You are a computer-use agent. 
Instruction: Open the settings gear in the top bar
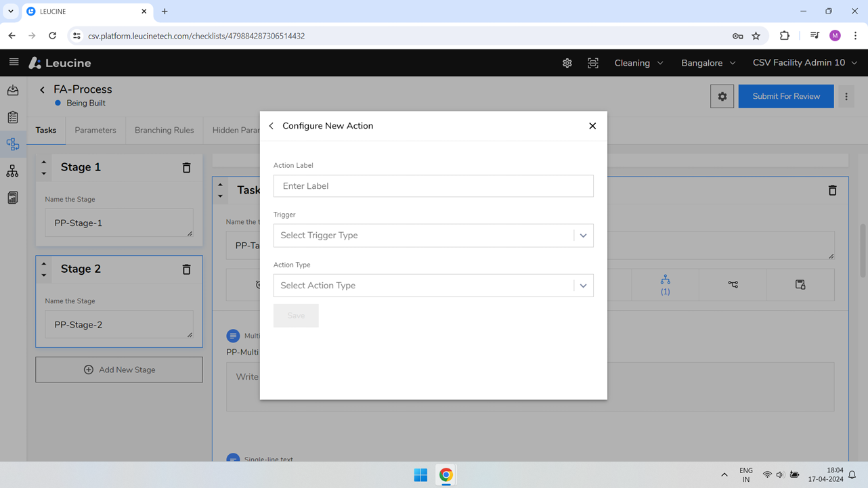click(567, 62)
